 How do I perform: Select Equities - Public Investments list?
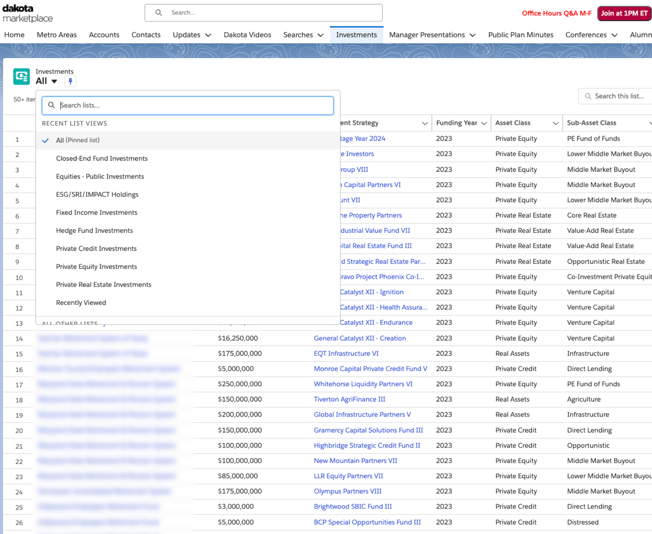(x=100, y=176)
